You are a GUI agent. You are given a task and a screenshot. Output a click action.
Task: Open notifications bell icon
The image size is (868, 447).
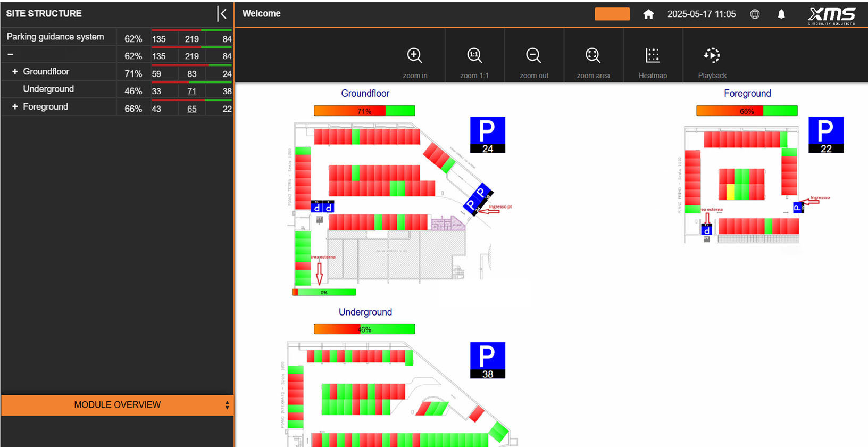coord(781,14)
